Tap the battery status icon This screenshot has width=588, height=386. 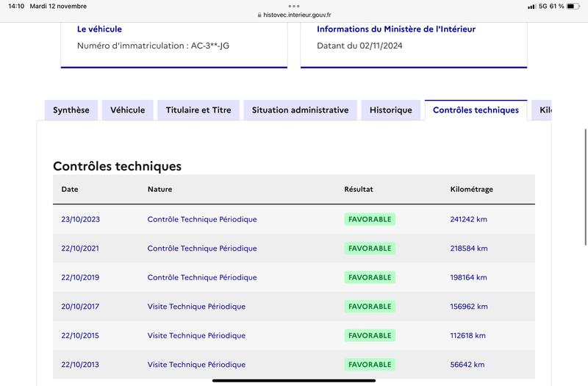(x=573, y=7)
